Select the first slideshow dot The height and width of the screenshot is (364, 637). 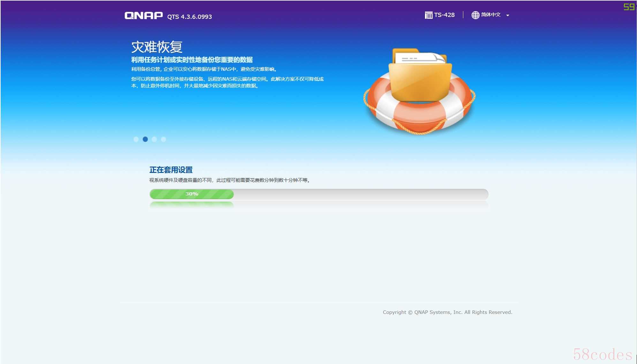click(x=136, y=139)
